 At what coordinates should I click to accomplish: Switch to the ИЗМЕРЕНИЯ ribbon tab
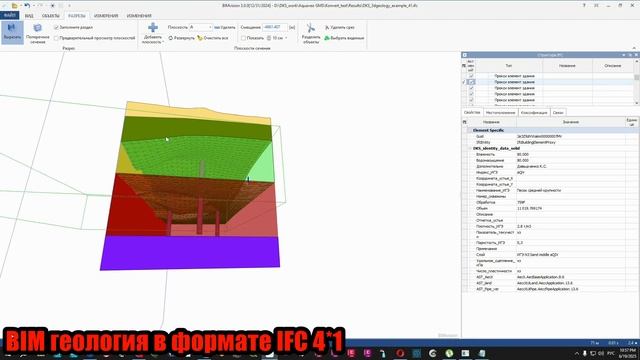106,16
